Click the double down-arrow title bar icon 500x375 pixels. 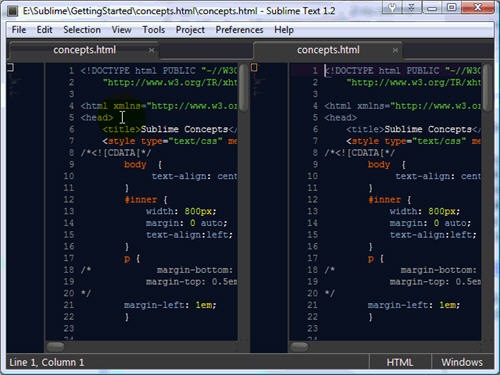412,7
